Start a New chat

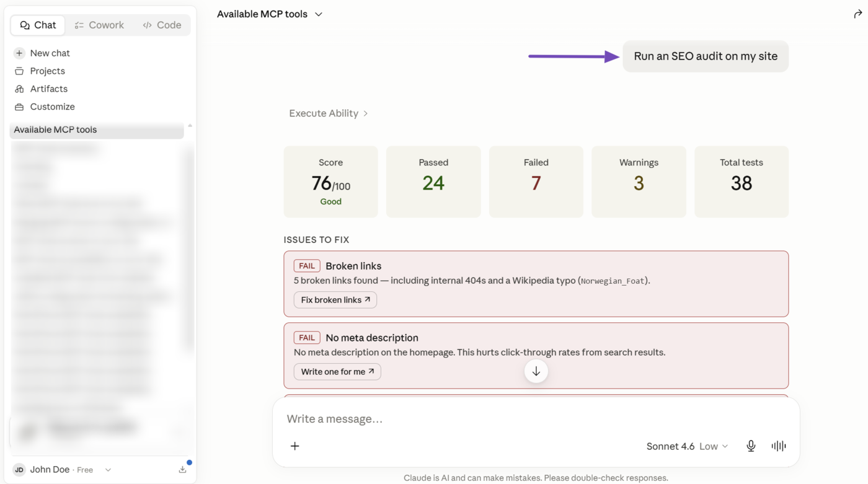pyautogui.click(x=50, y=53)
